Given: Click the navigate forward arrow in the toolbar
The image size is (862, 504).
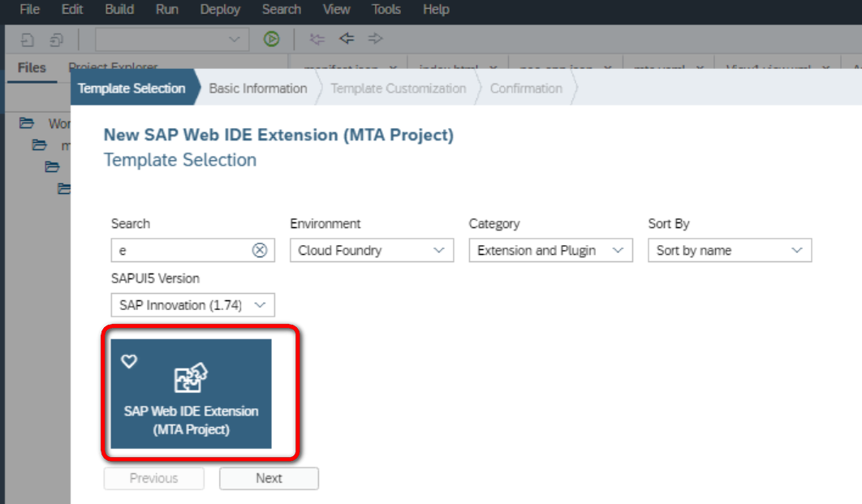Looking at the screenshot, I should (x=375, y=38).
